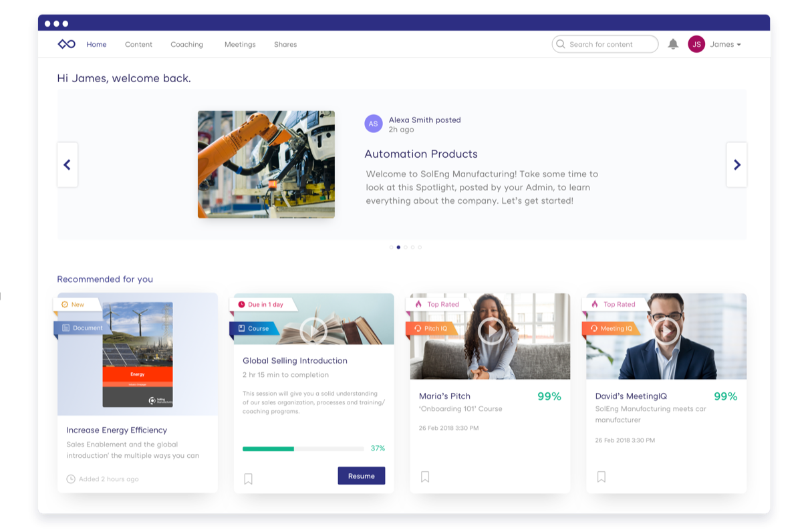Image resolution: width=802 pixels, height=532 pixels.
Task: Open the Content tab
Action: click(138, 45)
